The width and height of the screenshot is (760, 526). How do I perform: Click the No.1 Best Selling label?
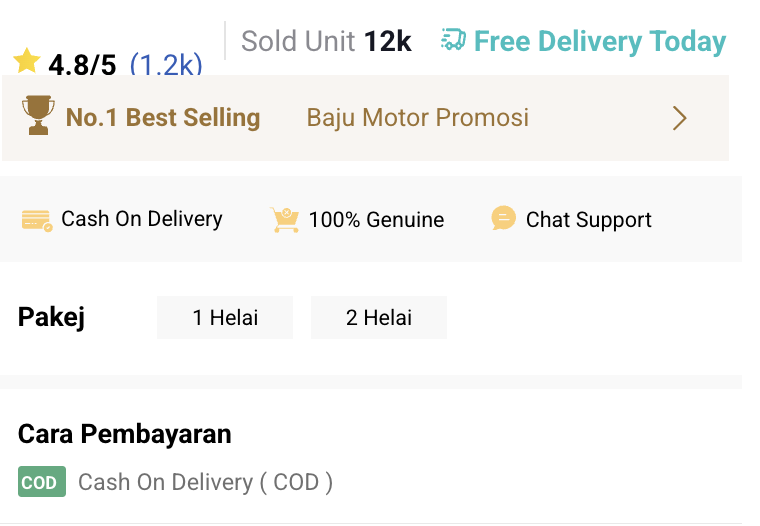coord(162,118)
